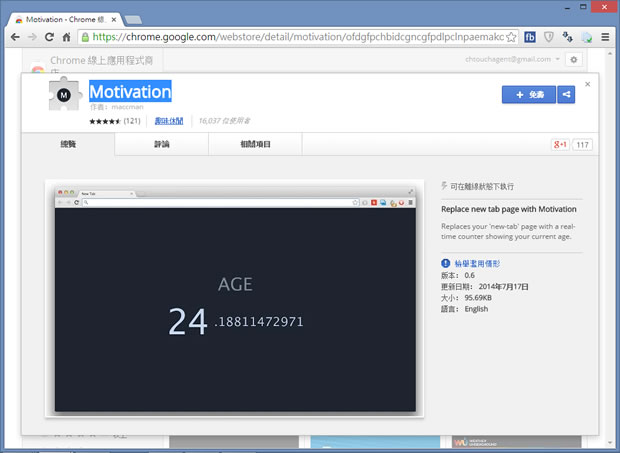This screenshot has width=620, height=453.
Task: Reload the page with refresh icon
Action: (49, 37)
